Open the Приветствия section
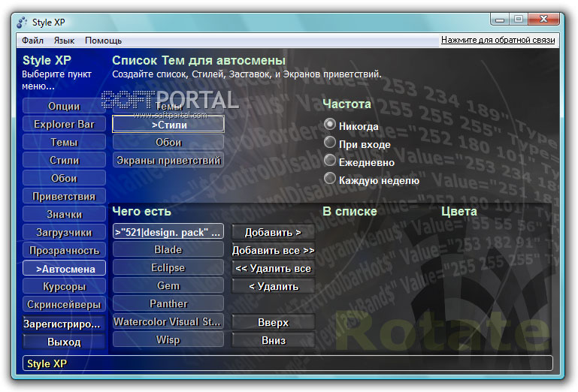Screen dimensions: 578x392 64,196
